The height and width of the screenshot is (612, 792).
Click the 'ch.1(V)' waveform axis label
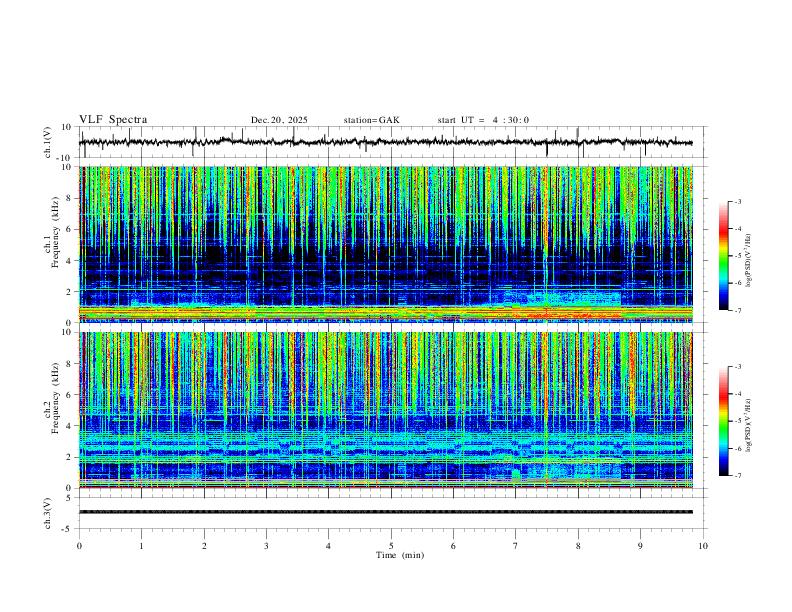click(x=48, y=142)
